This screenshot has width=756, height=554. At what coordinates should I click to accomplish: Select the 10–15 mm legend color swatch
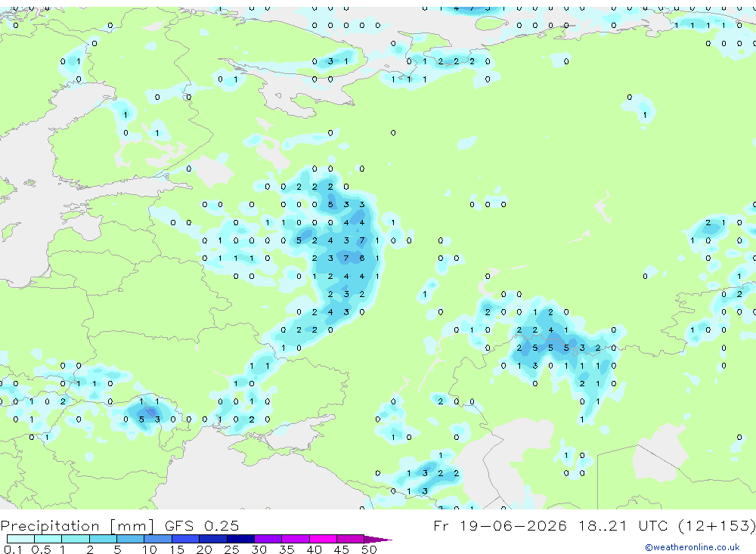coord(158,539)
